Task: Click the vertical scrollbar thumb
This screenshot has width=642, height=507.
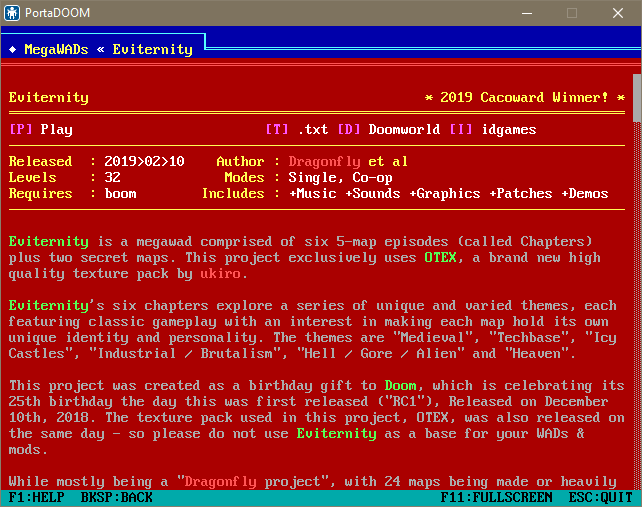Action: [637, 98]
